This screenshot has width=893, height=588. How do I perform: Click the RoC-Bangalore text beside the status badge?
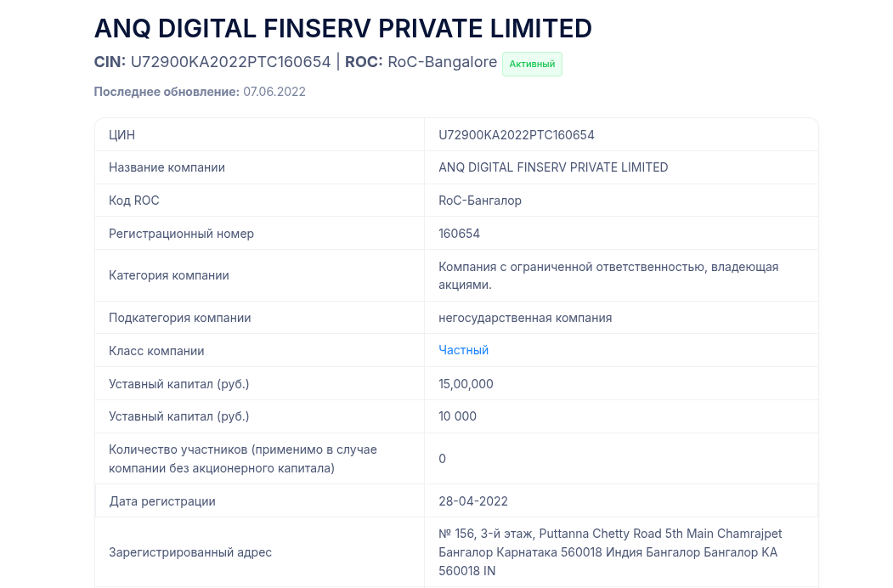[442, 62]
